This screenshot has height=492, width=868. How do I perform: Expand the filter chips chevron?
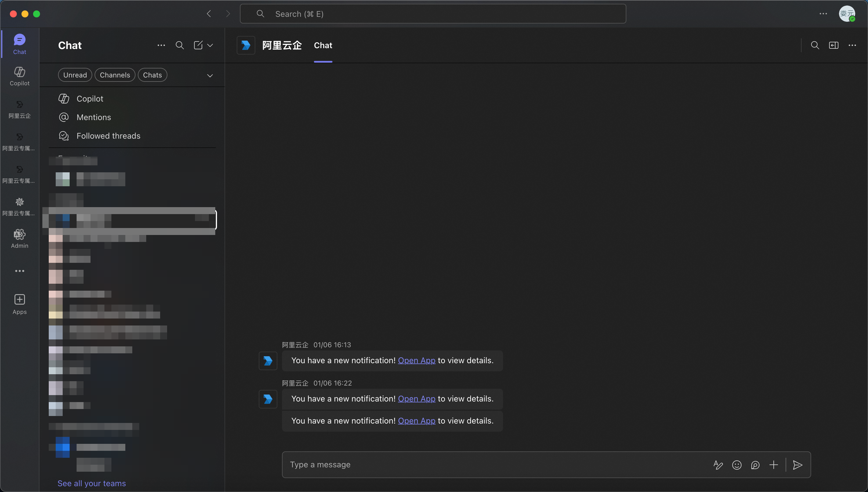(x=210, y=75)
